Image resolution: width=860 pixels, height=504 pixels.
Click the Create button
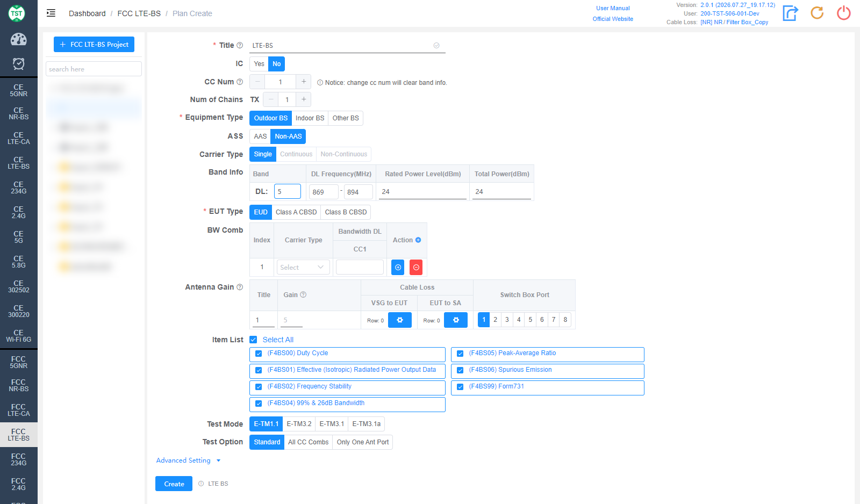coord(174,484)
